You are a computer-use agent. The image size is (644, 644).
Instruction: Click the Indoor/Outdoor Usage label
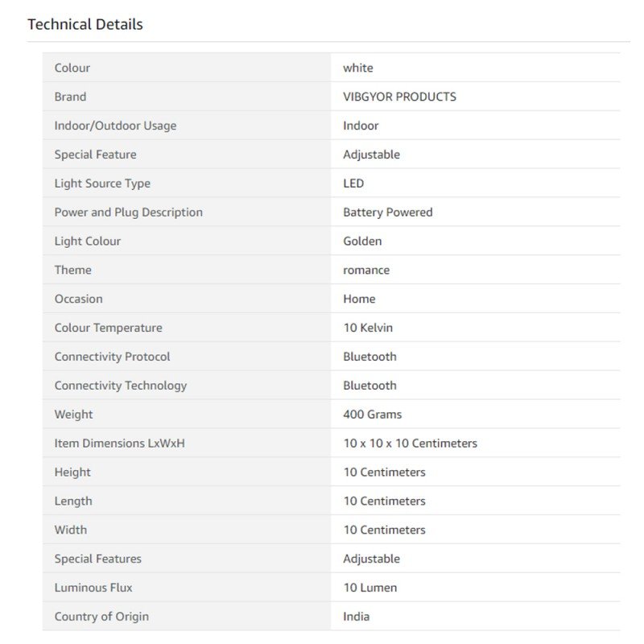(115, 126)
